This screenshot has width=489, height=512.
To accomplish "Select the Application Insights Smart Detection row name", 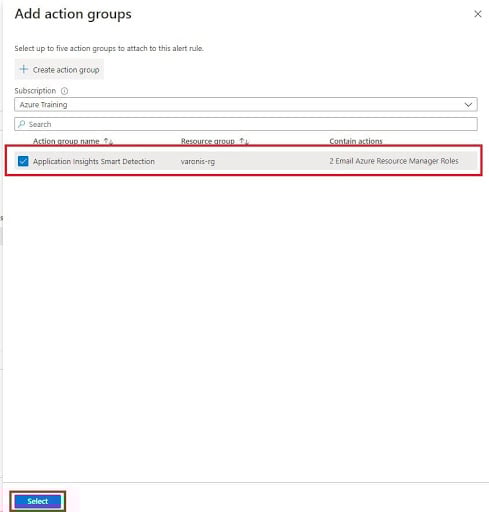I will point(94,161).
